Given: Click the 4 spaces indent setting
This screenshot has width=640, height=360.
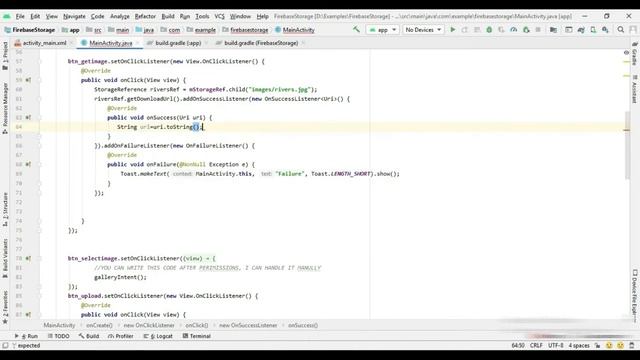Looking at the screenshot, I should pos(579,345).
